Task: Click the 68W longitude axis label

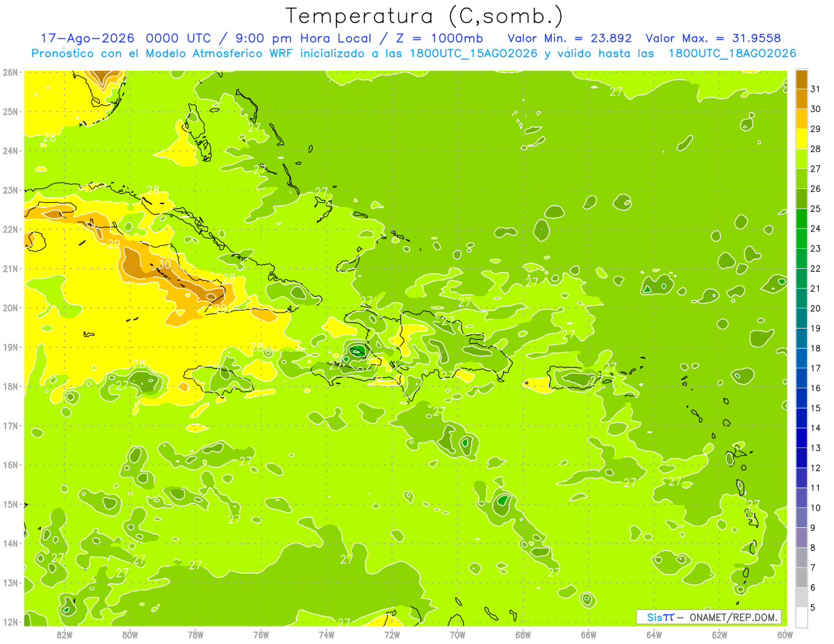Action: pos(523,634)
